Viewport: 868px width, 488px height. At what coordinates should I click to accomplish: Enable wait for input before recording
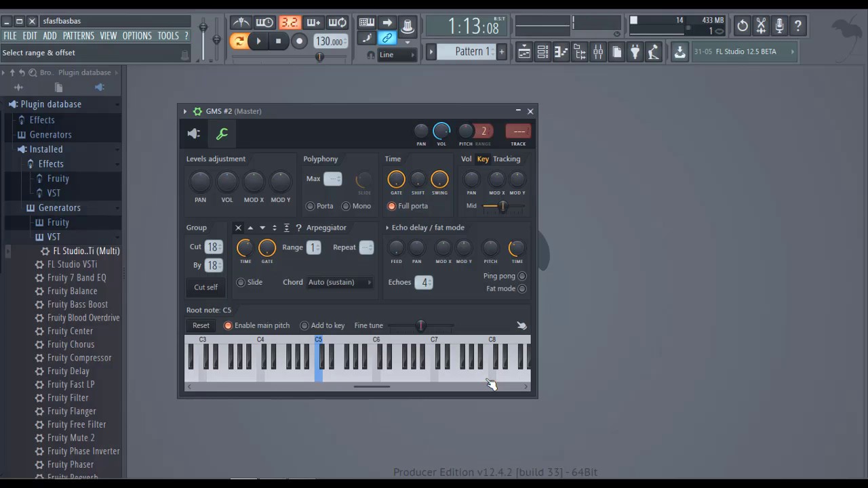pos(265,22)
